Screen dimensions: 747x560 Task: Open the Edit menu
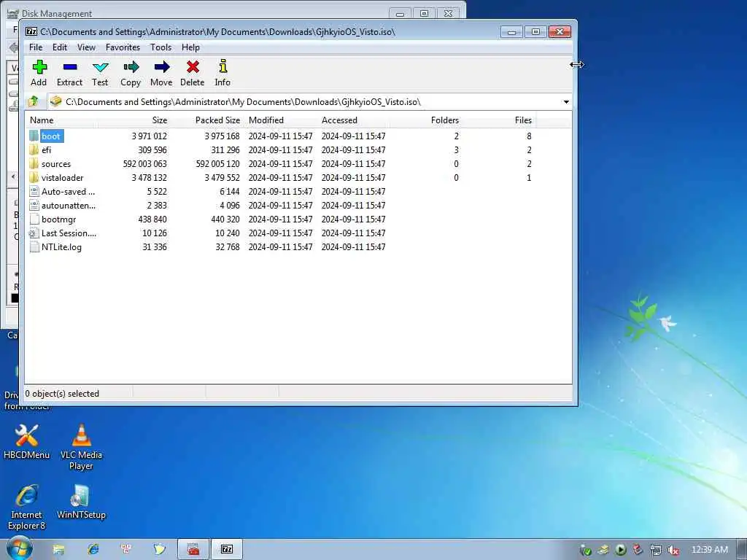60,47
